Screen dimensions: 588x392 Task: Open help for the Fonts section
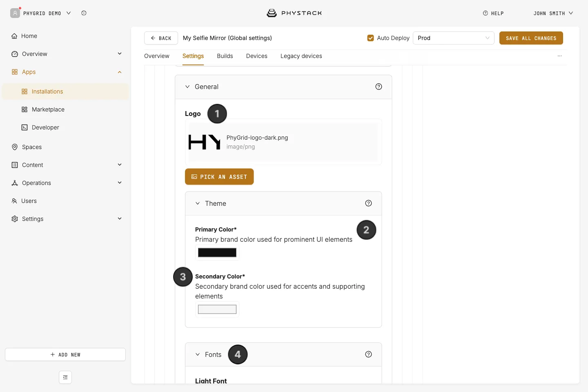tap(368, 354)
